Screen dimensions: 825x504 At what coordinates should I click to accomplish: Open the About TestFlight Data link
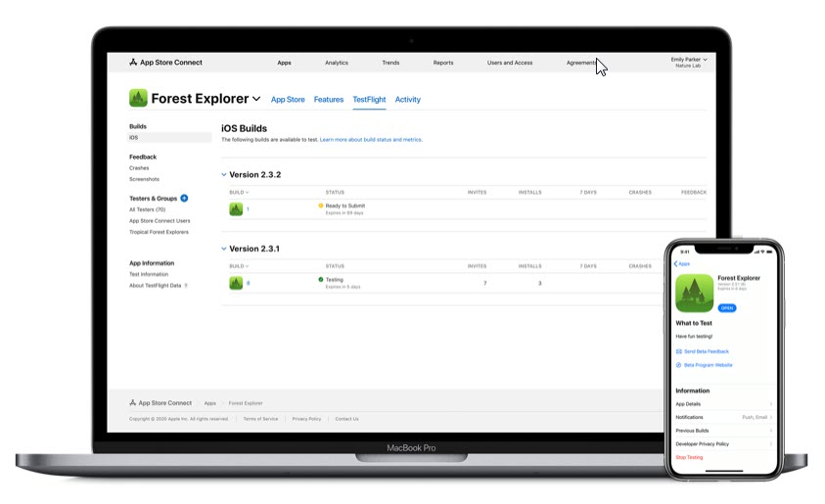[156, 286]
